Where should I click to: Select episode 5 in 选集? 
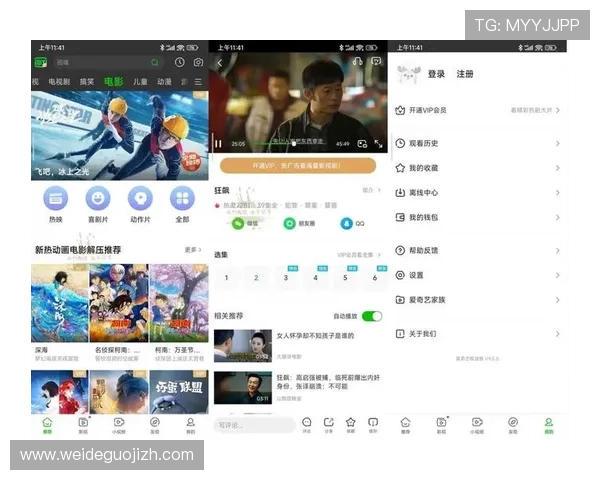[x=345, y=278]
